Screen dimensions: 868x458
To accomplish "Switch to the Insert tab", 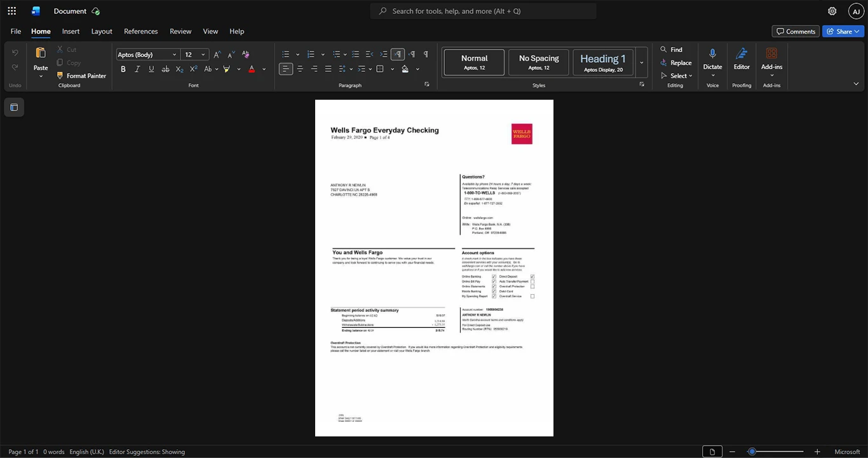I will 71,31.
